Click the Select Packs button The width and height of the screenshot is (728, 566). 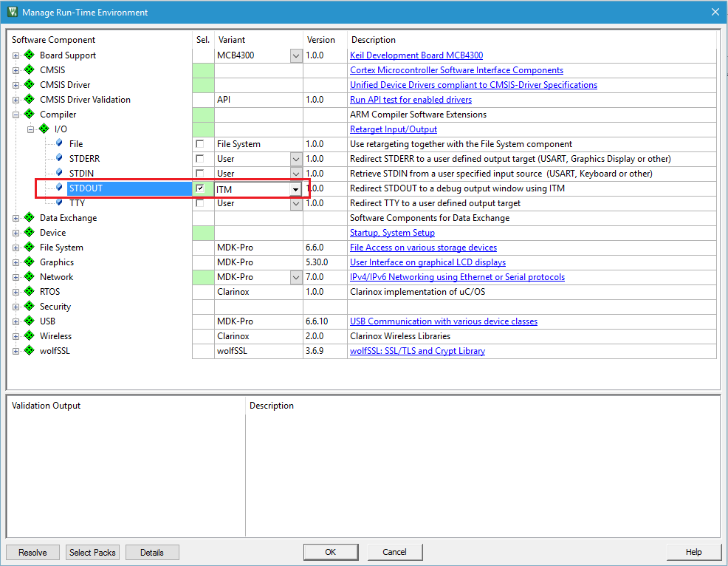[x=92, y=552]
